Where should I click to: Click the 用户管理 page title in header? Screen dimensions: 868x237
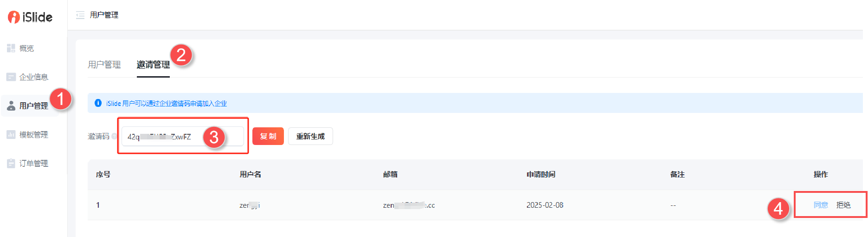[104, 15]
